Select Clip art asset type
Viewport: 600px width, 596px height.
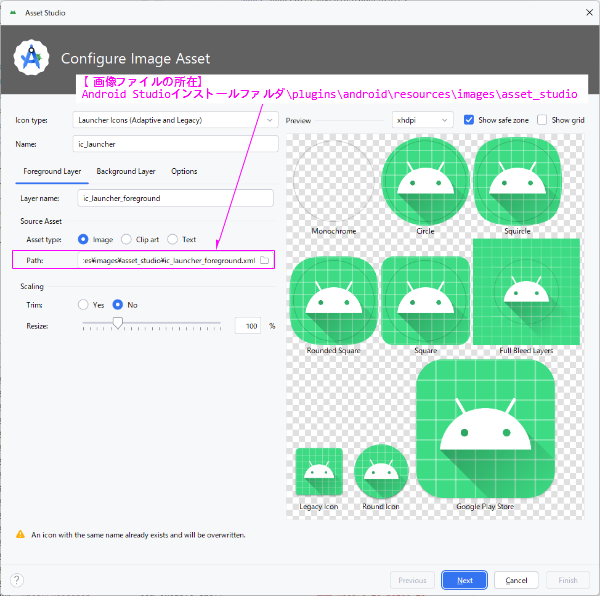[x=126, y=239]
